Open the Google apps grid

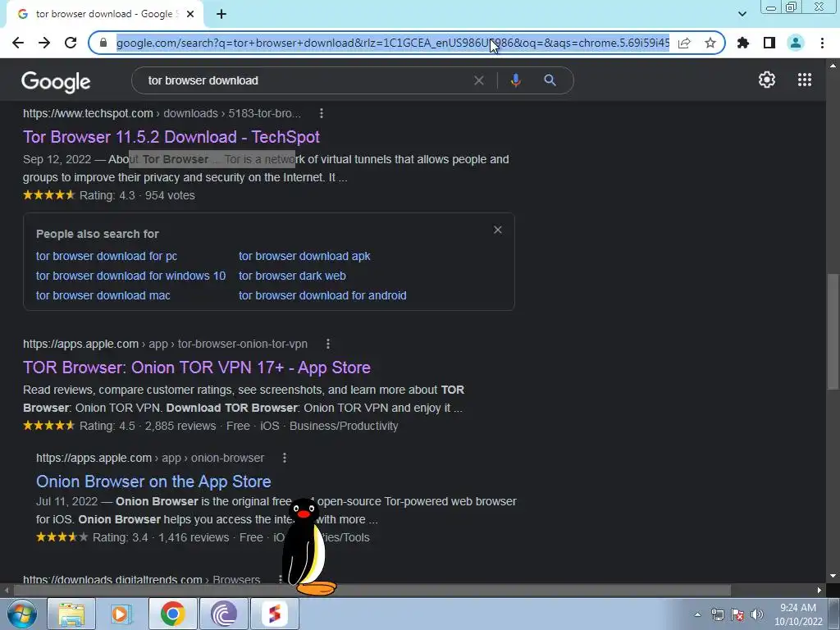[805, 80]
